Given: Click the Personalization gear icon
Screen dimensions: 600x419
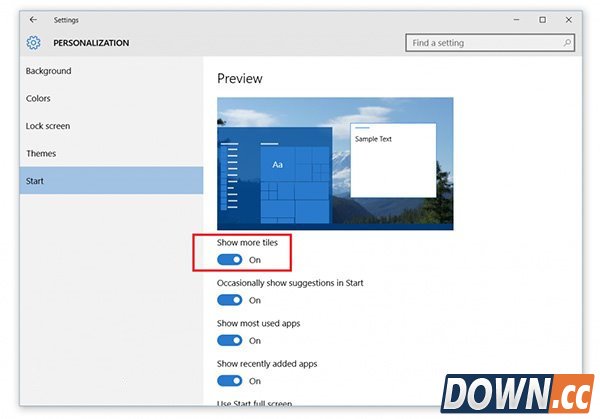Looking at the screenshot, I should point(34,43).
